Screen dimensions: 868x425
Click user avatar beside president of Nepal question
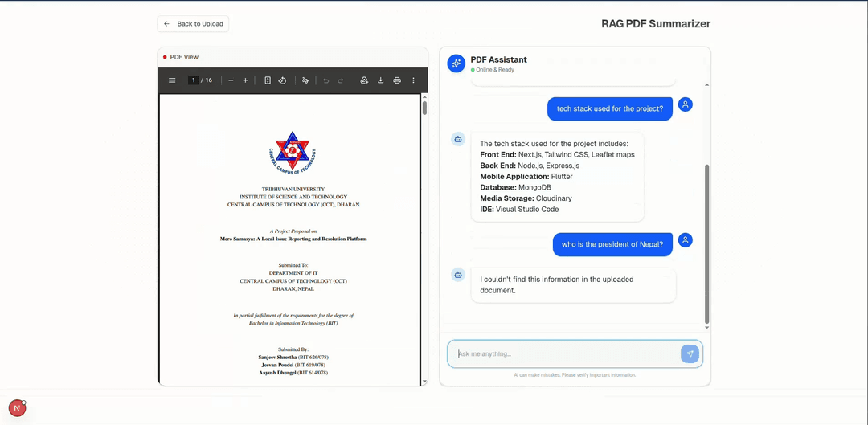tap(686, 240)
